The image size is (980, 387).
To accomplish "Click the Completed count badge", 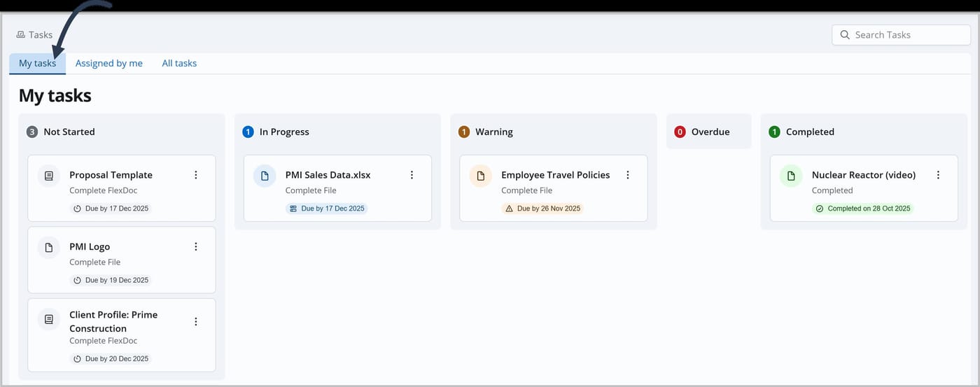I will pos(774,132).
